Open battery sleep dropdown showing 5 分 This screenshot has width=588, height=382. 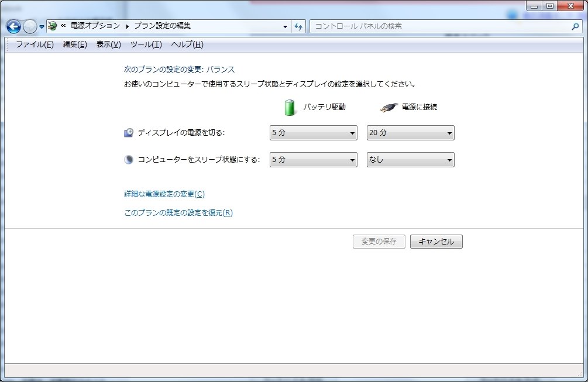314,160
